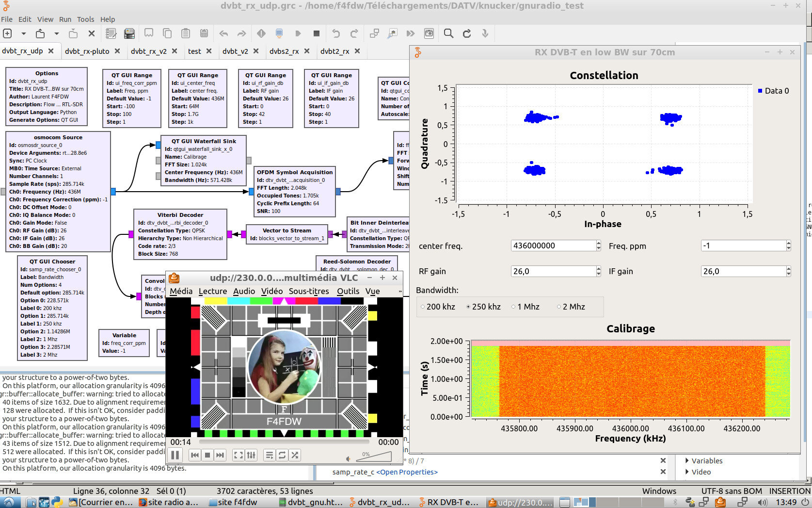Toggle VLC loop mode

point(282,455)
